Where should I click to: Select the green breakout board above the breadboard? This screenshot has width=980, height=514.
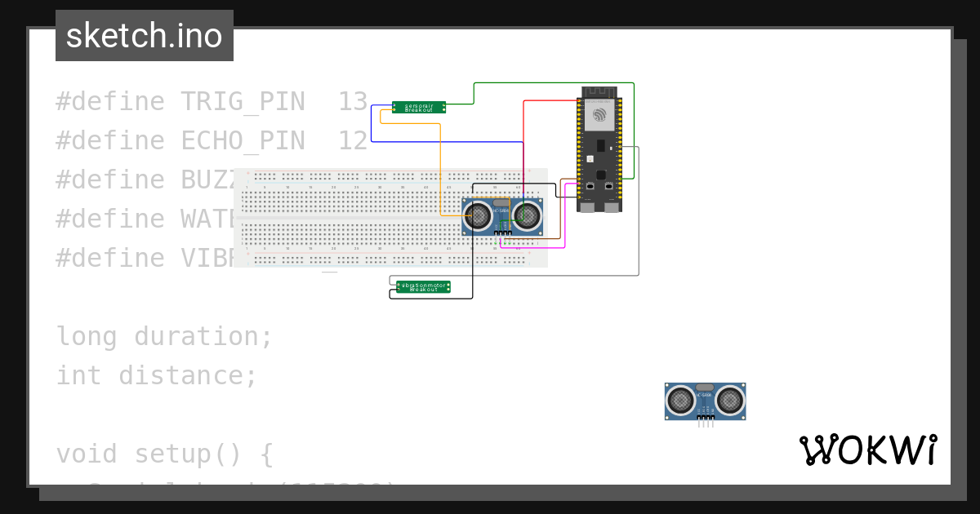pyautogui.click(x=419, y=107)
